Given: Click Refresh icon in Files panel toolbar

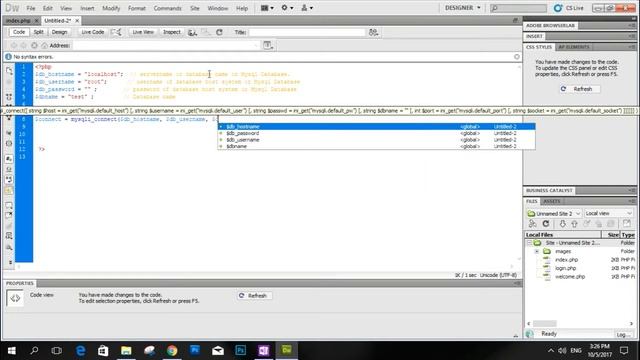Looking at the screenshot, I should tap(546, 224).
